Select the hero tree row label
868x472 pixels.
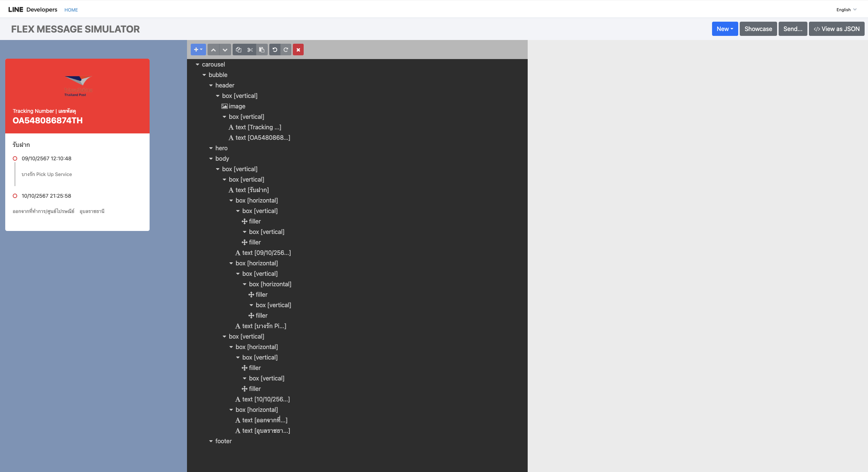(x=221, y=148)
